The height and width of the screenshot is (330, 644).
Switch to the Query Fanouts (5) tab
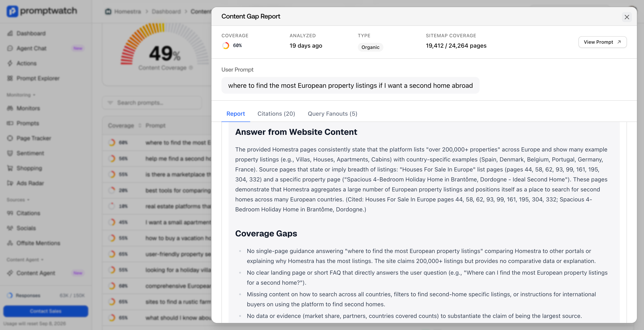coord(332,114)
